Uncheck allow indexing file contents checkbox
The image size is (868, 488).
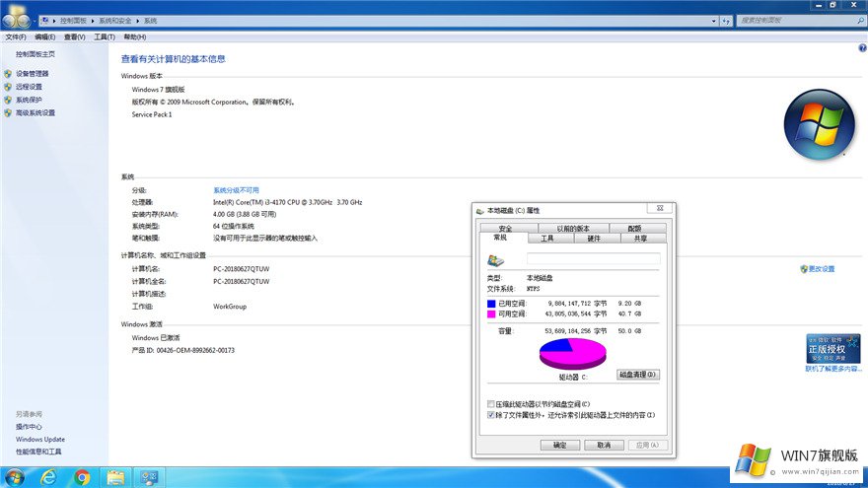pos(491,415)
